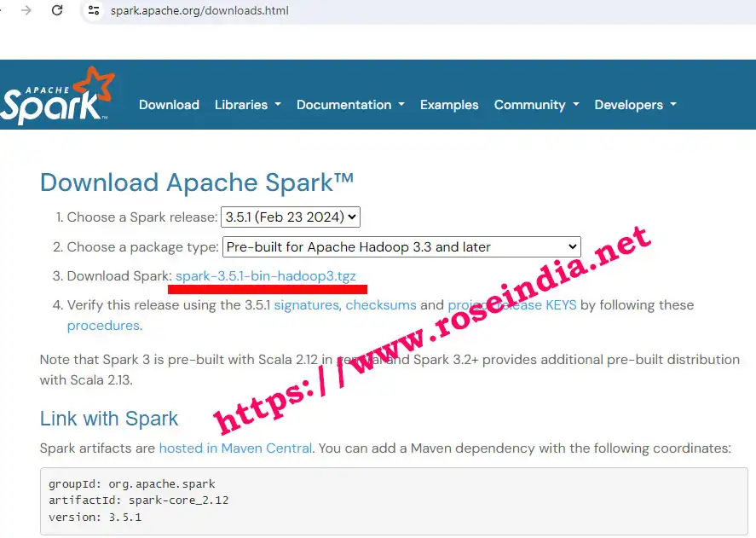Download spark-3.5.1-bin-hadoop3.tgz link
The width and height of the screenshot is (756, 538).
(266, 276)
